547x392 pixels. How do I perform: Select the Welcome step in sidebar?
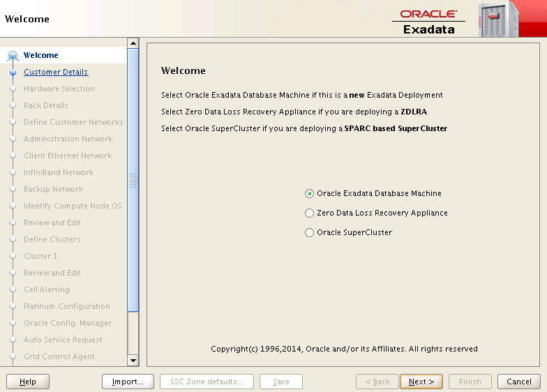(40, 55)
